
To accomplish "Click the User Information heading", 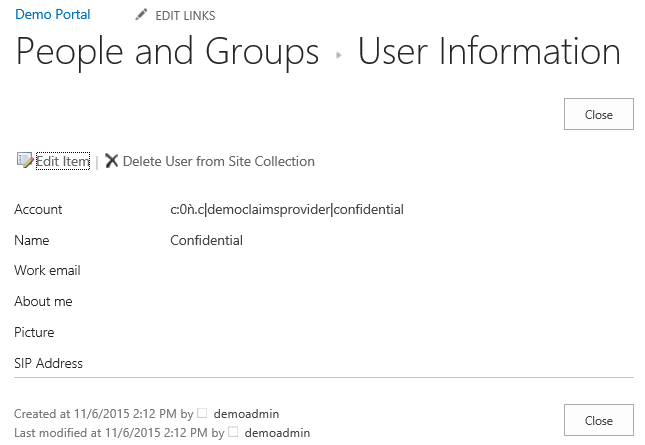I will pos(489,52).
